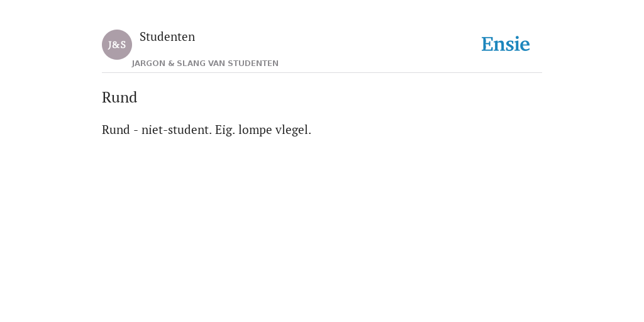Viewport: 644px width, 322px height.
Task: Click the ampersand in the grey subtitle
Action: point(171,64)
